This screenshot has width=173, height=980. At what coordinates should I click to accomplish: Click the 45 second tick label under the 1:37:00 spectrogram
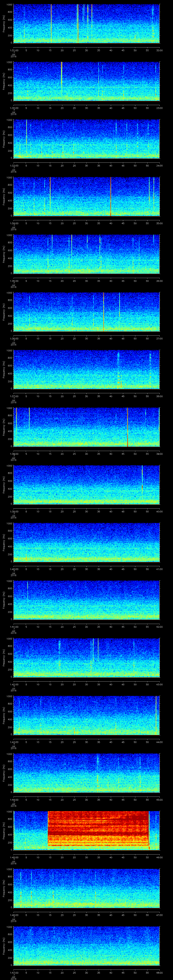(123, 396)
